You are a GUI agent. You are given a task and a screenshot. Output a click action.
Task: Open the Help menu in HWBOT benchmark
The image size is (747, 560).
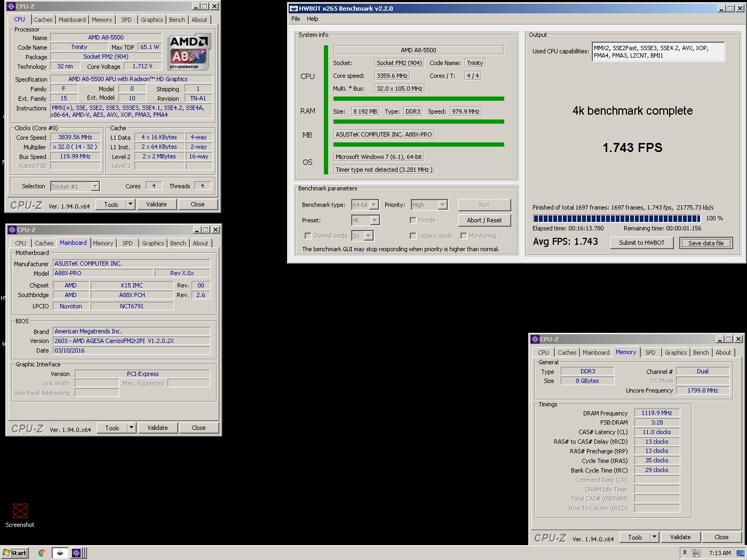[312, 19]
